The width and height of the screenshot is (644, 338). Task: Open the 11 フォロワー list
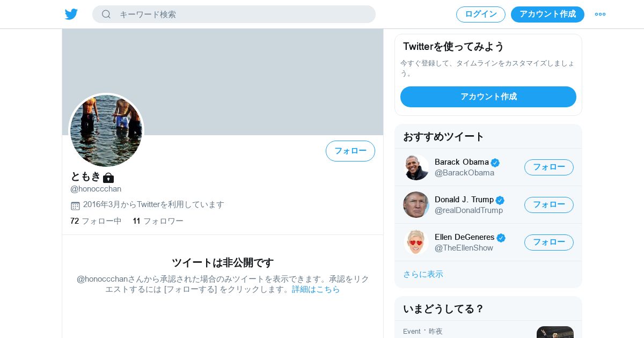(158, 221)
